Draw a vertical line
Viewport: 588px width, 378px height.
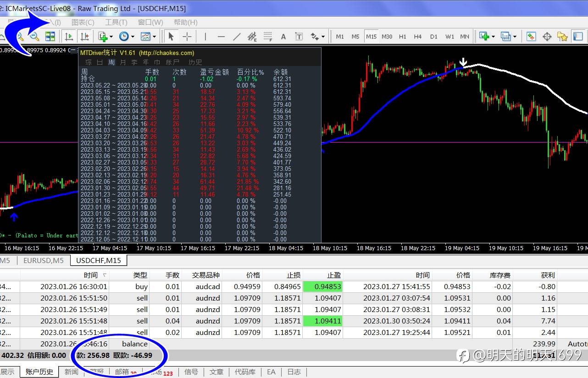tap(205, 37)
